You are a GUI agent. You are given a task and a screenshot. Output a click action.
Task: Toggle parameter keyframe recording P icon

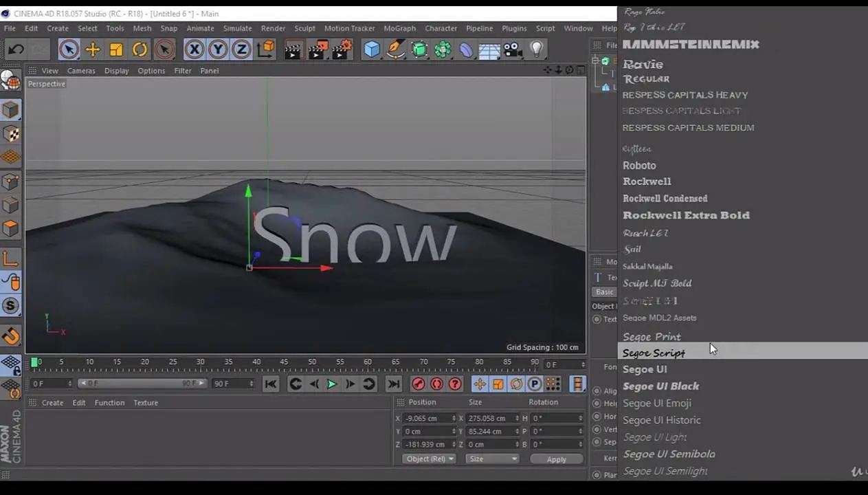535,384
